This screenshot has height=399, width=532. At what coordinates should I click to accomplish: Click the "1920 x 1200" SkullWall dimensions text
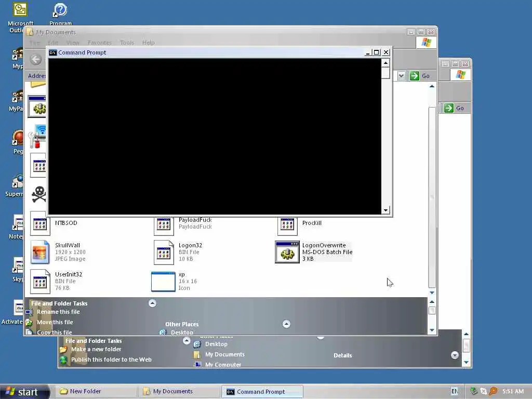pos(70,252)
